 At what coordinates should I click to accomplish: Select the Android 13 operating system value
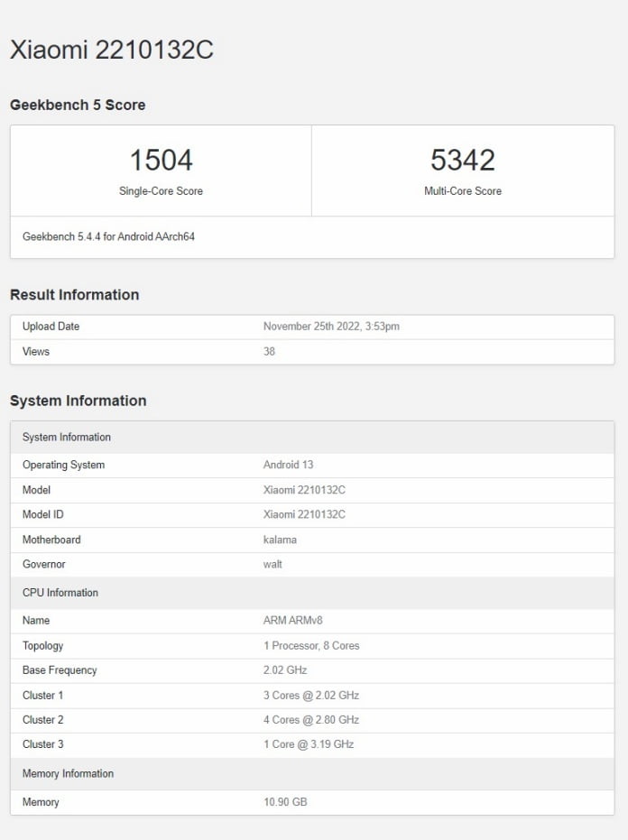(288, 466)
